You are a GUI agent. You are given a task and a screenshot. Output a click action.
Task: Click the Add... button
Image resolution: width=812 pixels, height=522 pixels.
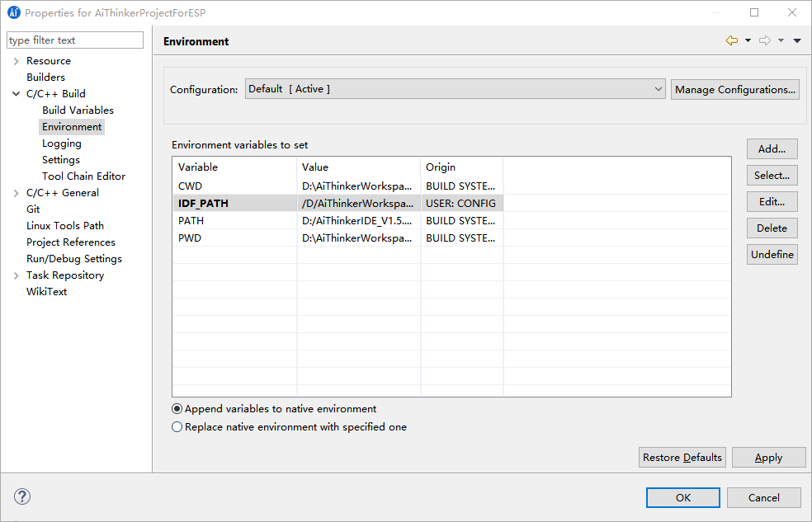(772, 149)
